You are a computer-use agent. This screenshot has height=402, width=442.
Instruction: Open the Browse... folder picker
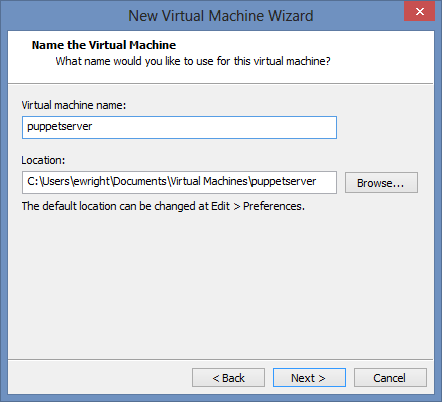coord(381,183)
